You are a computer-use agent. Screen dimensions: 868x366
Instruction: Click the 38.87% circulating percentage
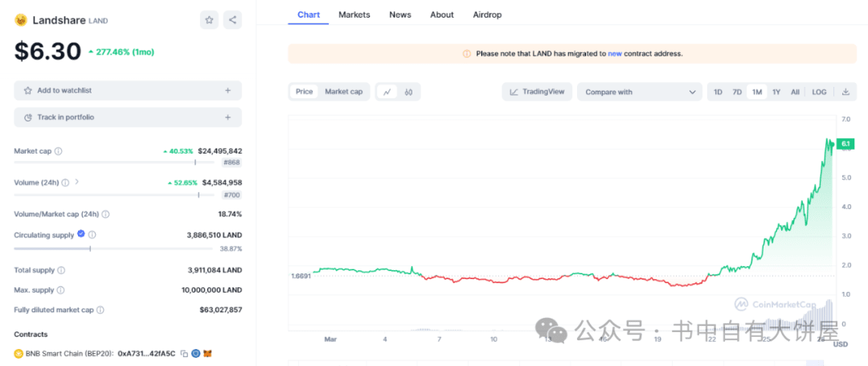point(231,249)
